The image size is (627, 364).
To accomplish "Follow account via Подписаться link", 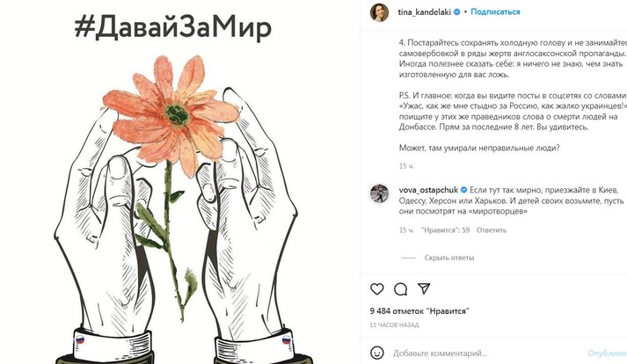I will click(x=495, y=12).
